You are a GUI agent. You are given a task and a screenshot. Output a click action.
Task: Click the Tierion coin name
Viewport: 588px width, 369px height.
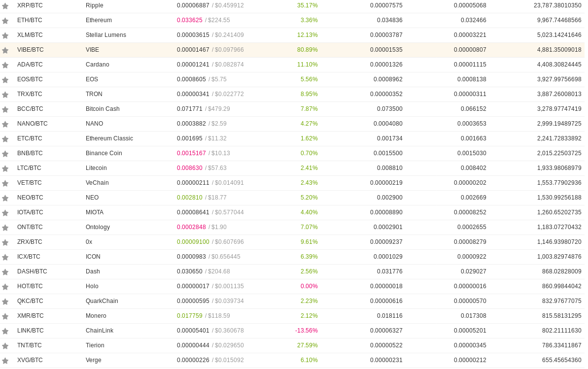click(95, 345)
